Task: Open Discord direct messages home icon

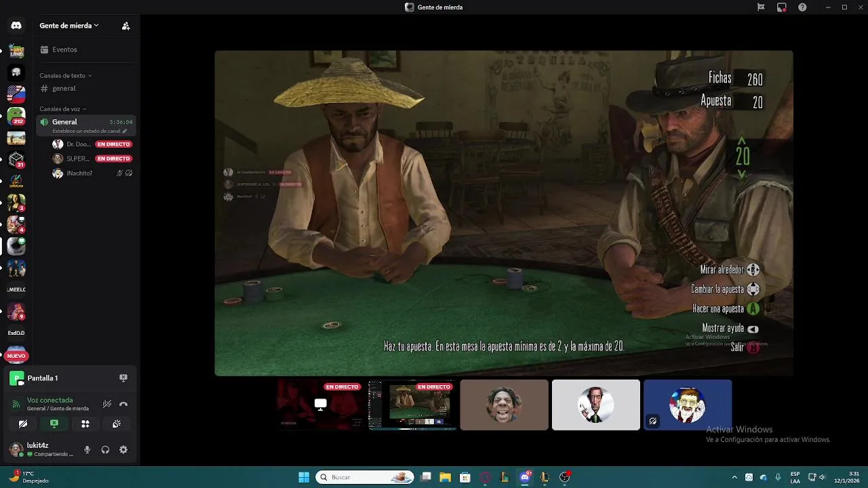Action: click(16, 26)
